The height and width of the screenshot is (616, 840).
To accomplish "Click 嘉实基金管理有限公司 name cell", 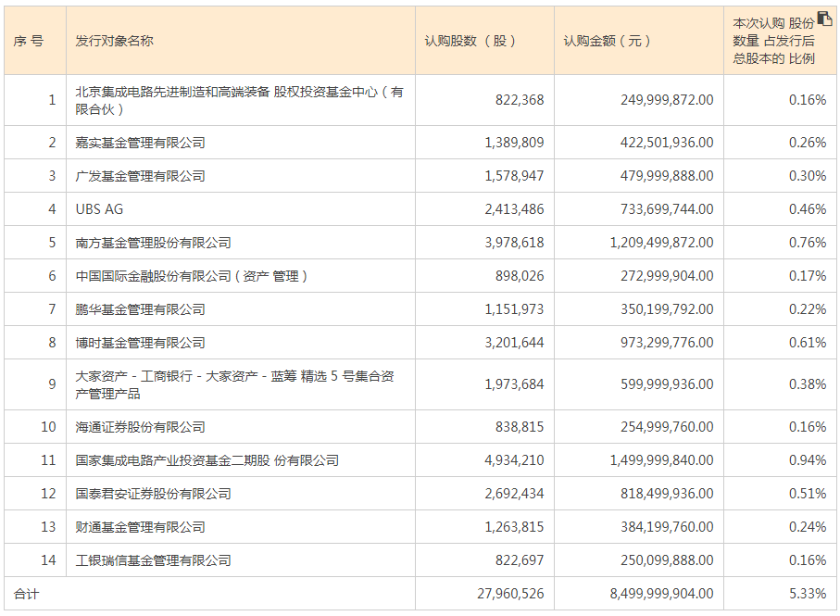I will tap(241, 143).
